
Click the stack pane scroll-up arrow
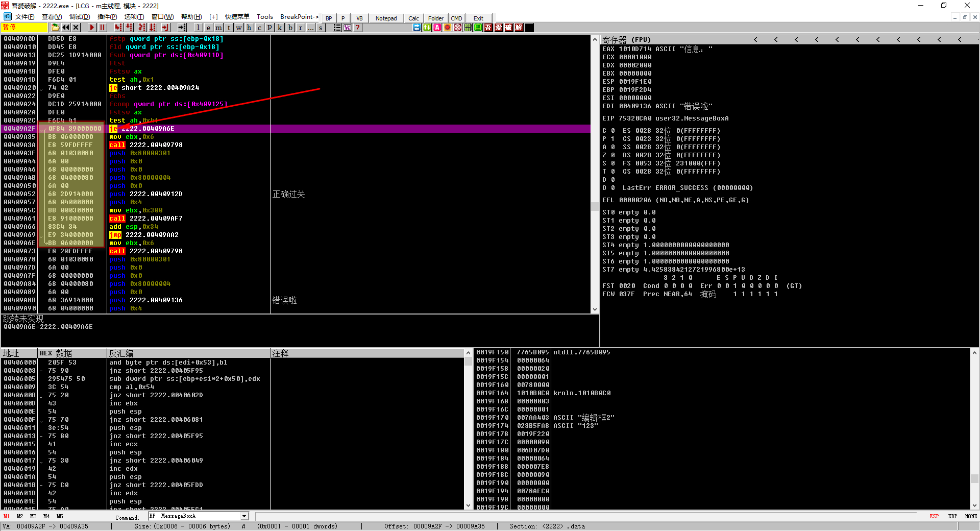pos(974,353)
